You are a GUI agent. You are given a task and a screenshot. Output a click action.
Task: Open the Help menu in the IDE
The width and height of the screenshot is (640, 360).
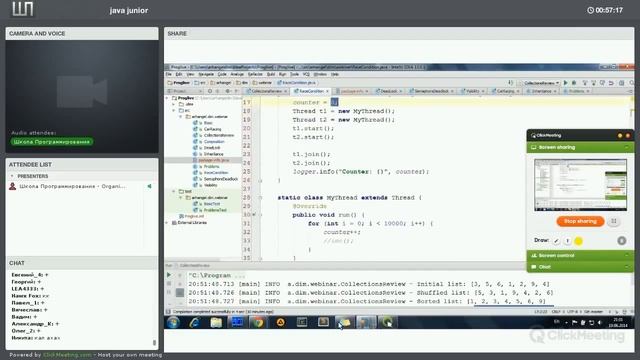pyautogui.click(x=335, y=74)
